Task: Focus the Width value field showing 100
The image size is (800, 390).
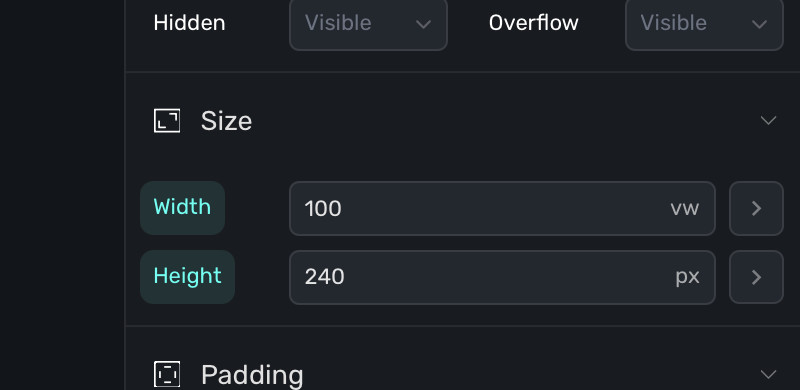Action: pos(502,208)
